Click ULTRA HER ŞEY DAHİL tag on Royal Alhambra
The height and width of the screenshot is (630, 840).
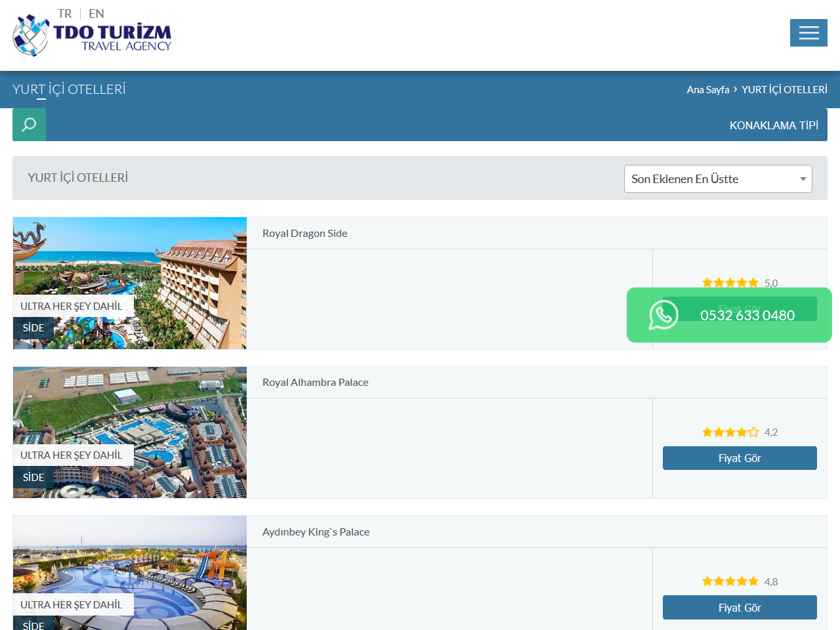(73, 455)
